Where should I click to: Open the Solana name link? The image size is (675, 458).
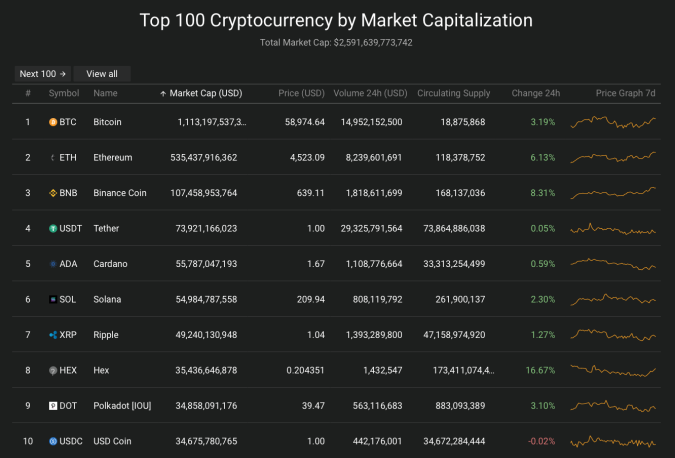pyautogui.click(x=107, y=299)
